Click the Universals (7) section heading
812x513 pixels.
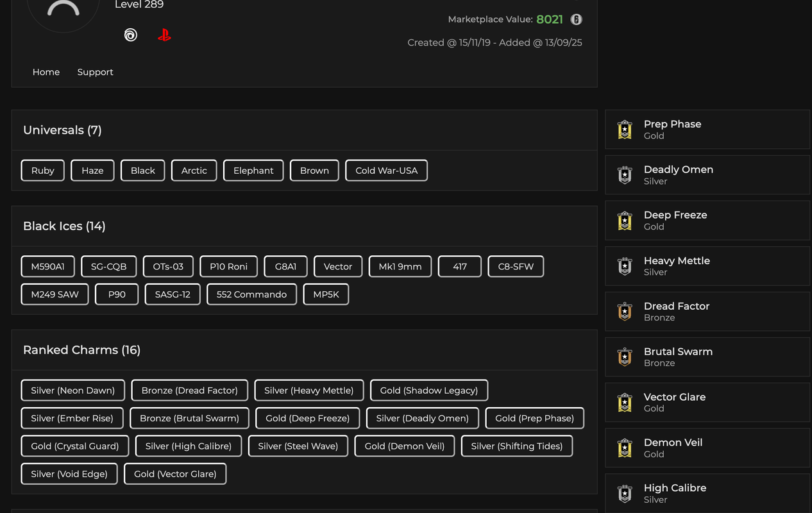62,130
